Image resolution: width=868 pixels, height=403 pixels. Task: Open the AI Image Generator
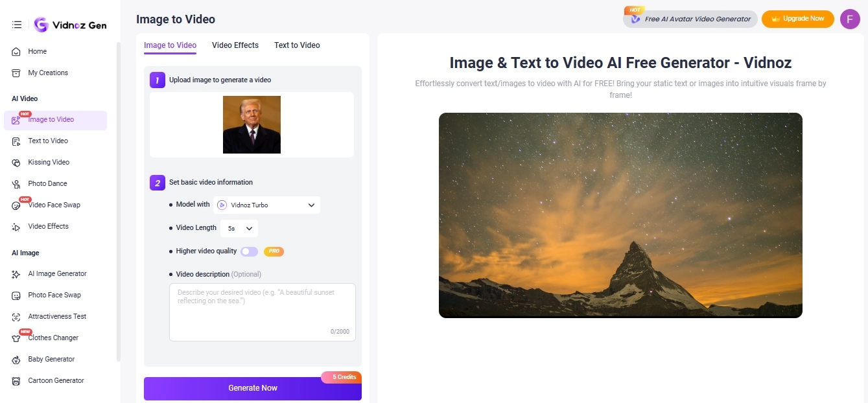(x=57, y=273)
